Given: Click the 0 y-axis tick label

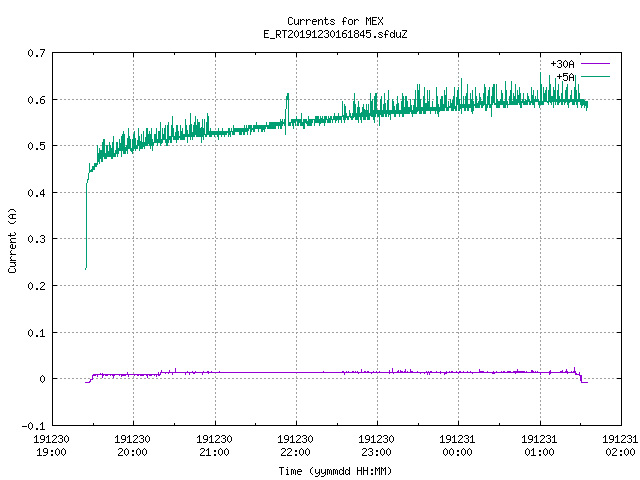Looking at the screenshot, I should [42, 379].
